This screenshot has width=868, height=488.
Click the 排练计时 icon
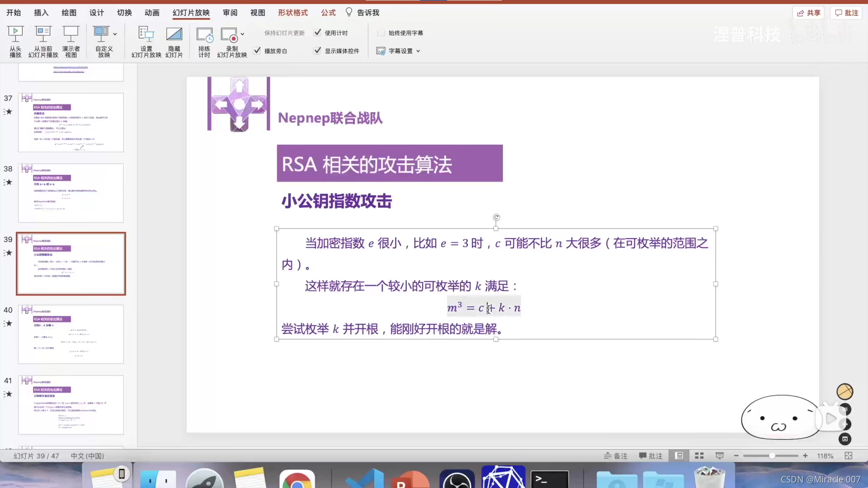(x=204, y=41)
